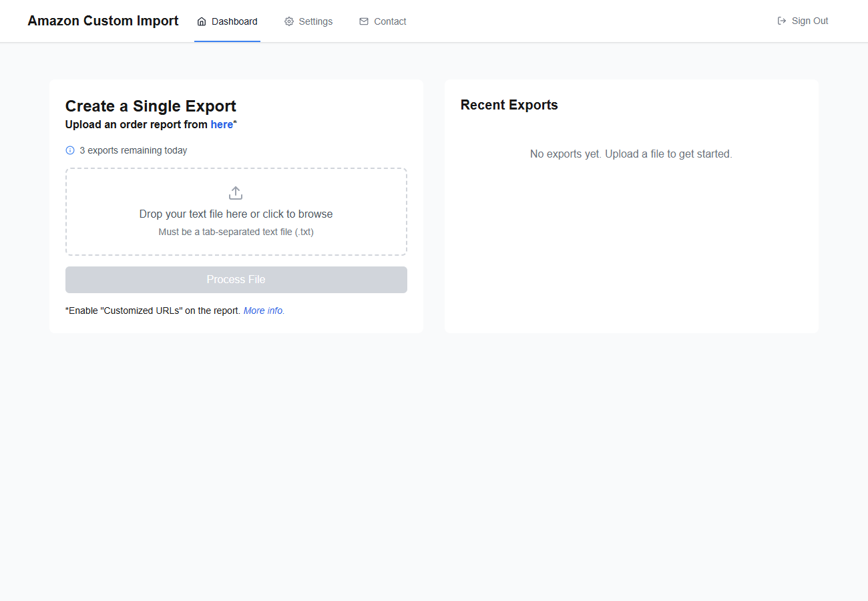Screen dimensions: 868x601
Task: Click 'Drop your text file here' text
Action: pos(236,214)
